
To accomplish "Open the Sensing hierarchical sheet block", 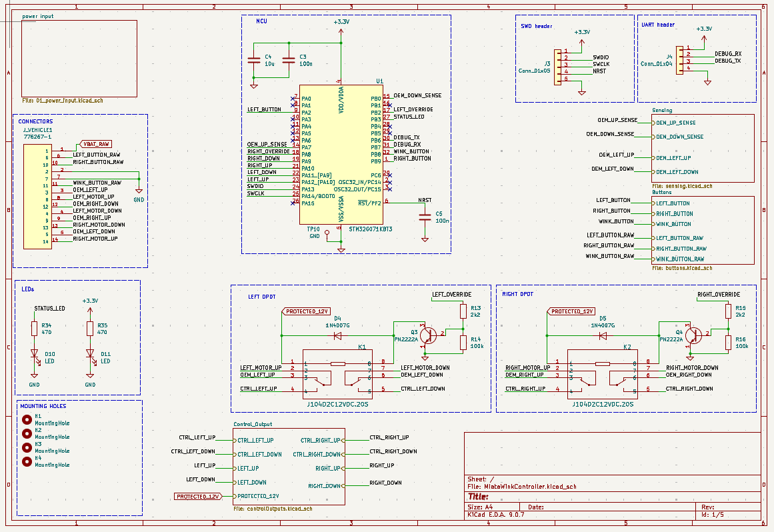I will coord(703,148).
